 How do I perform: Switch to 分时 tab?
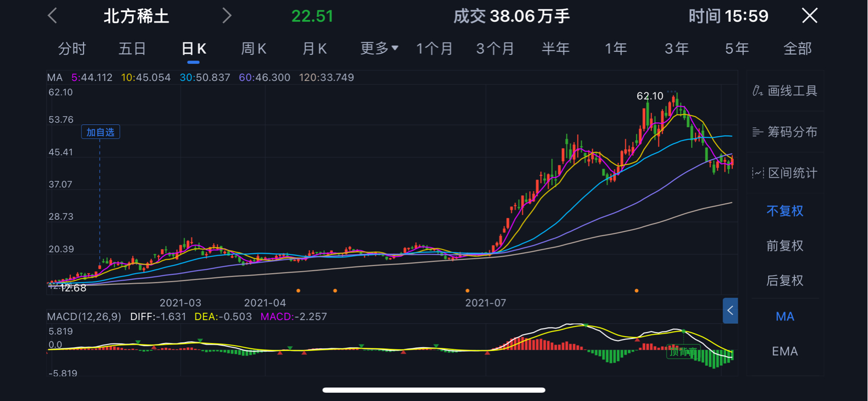click(x=72, y=49)
